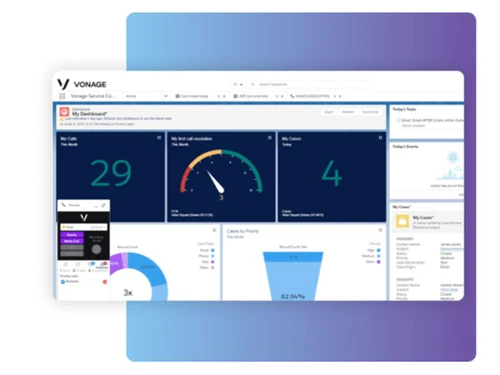Open the App Launcher grid icon
The width and height of the screenshot is (500, 375).
[62, 96]
